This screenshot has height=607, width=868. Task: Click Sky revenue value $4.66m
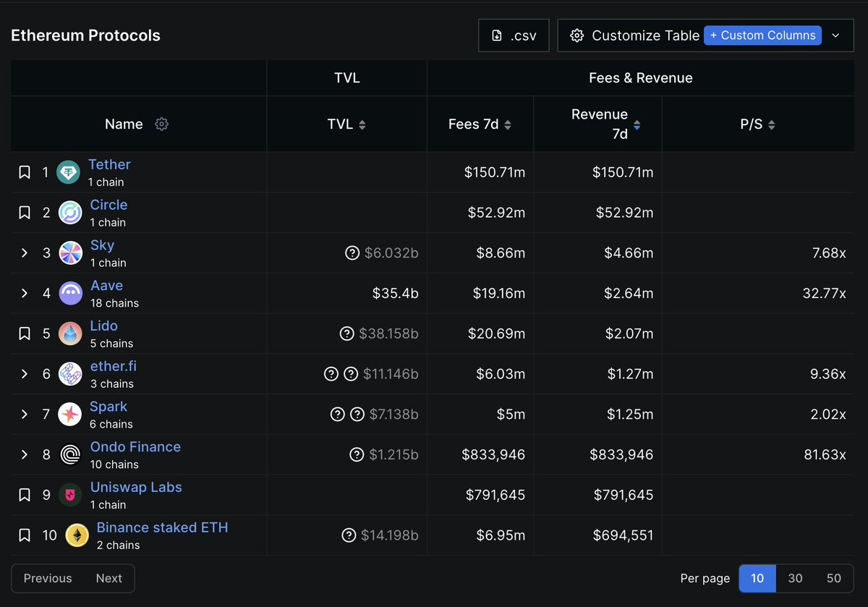tap(629, 253)
